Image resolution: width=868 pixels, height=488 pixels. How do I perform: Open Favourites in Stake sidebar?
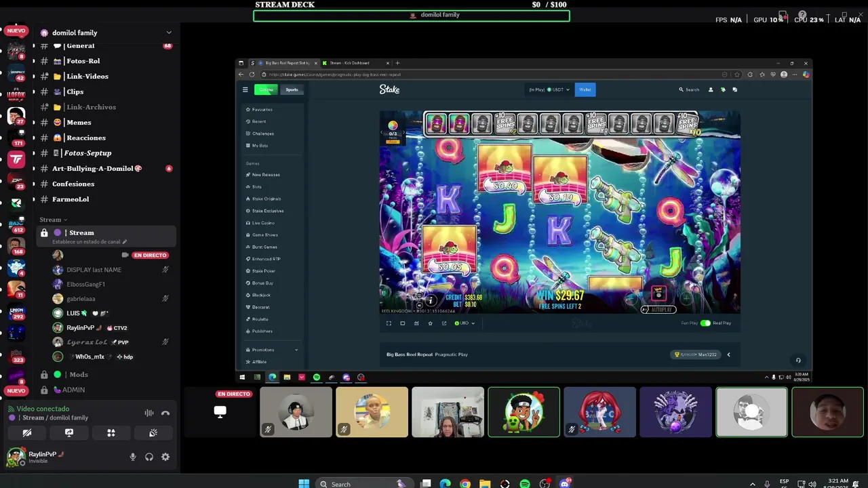[262, 110]
